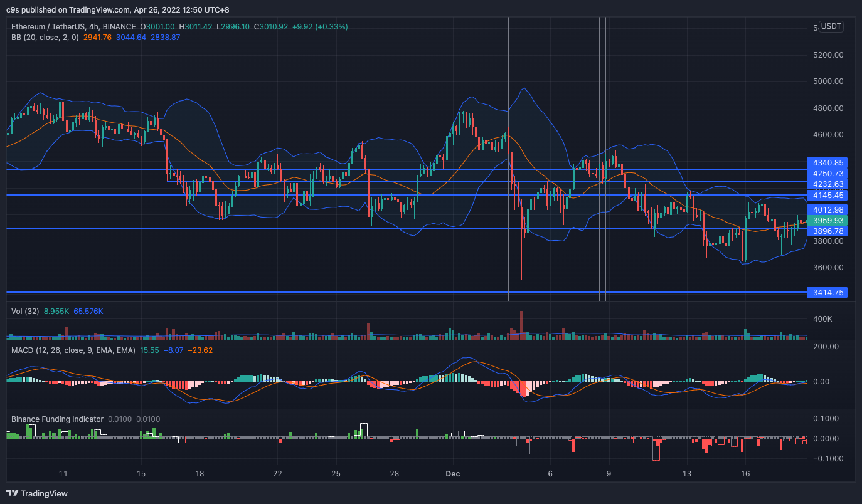Viewport: 862px width, 504px height.
Task: Select the BB (20, close, 2, 0) indicator legend
Action: [x=45, y=38]
